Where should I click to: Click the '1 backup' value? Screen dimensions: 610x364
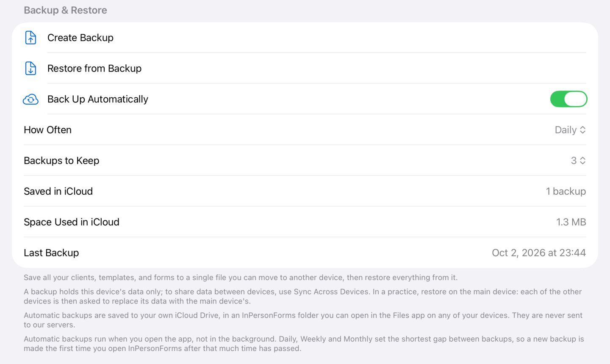pyautogui.click(x=566, y=191)
